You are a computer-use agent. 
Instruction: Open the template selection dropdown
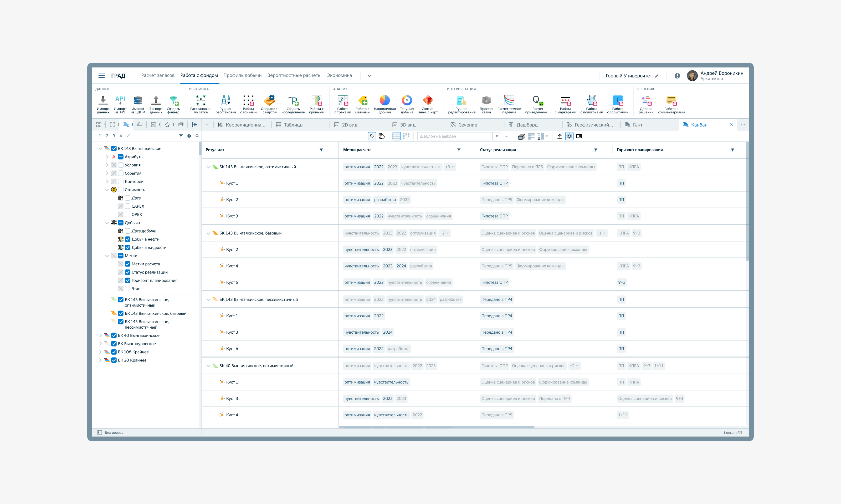[497, 136]
